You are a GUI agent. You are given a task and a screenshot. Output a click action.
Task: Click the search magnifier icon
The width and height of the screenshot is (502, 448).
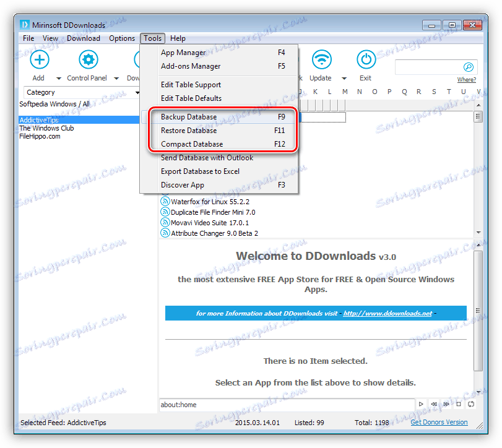coord(468,67)
